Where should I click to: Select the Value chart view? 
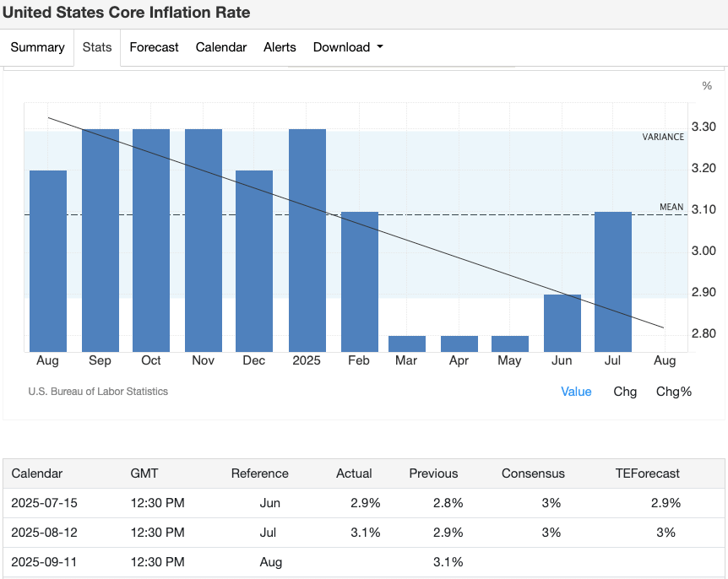point(576,392)
